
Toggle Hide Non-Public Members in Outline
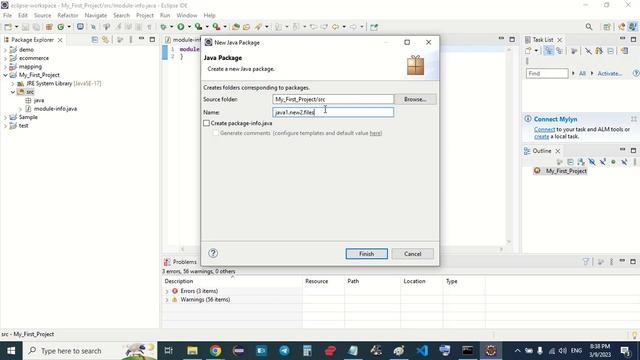coord(613,162)
